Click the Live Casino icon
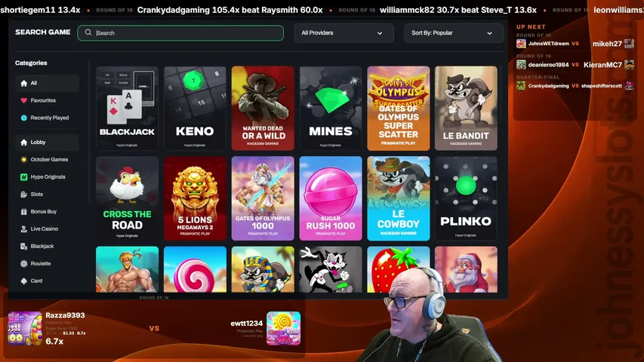Viewport: 644px width, 362px height. coord(24,229)
